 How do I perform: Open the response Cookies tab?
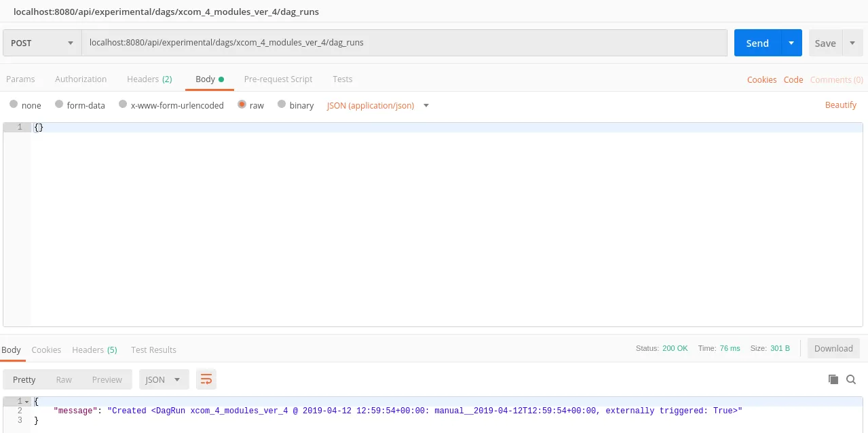point(46,350)
